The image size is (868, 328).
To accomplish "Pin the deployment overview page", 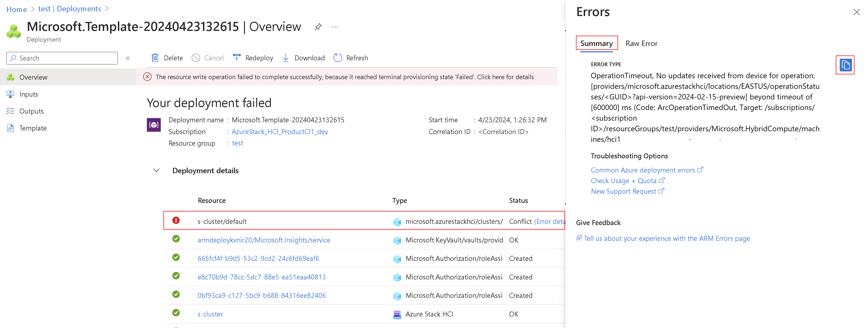I will 318,27.
